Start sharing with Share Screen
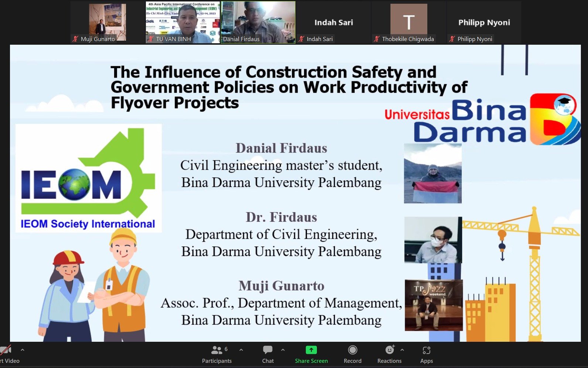Viewport: 588px width, 368px height. point(311,355)
